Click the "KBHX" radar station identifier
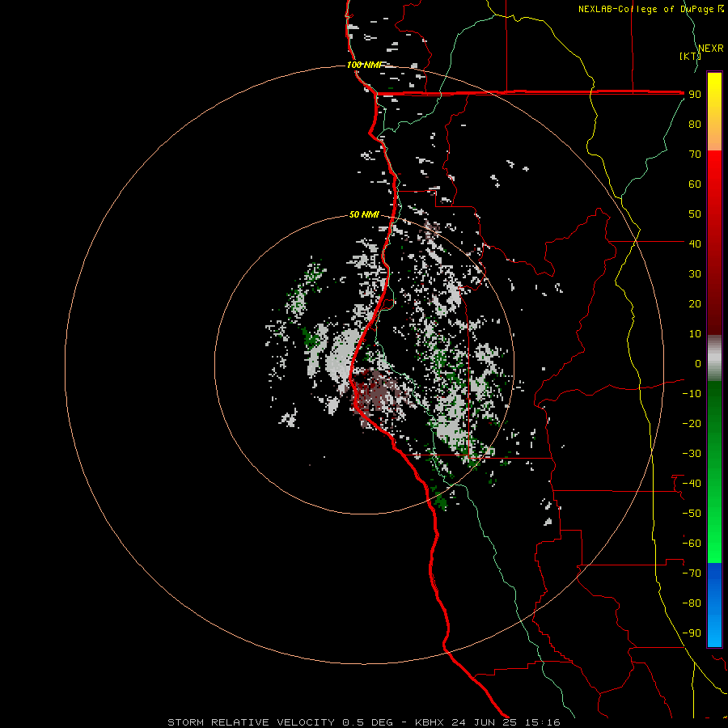The height and width of the screenshot is (728, 728). (430, 722)
